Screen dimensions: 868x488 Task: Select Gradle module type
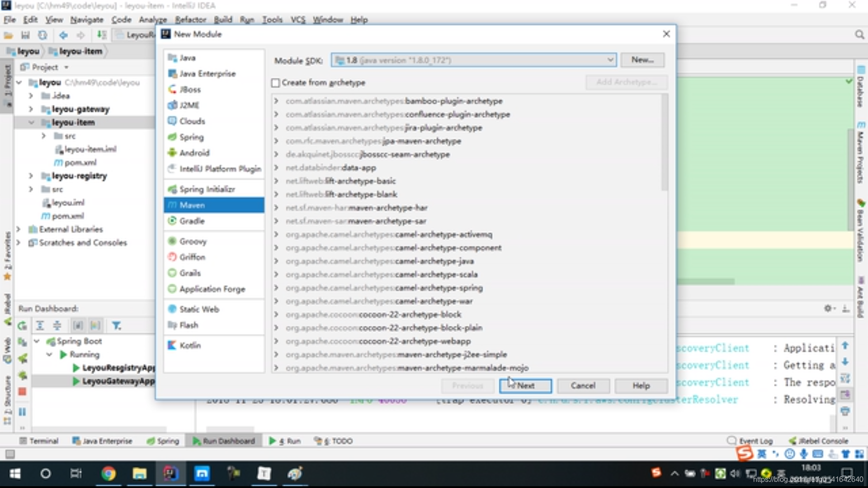point(213,221)
